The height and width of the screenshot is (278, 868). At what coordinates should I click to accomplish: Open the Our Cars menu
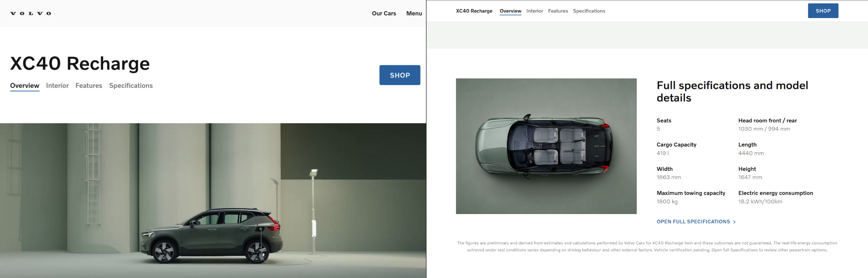[x=384, y=14]
